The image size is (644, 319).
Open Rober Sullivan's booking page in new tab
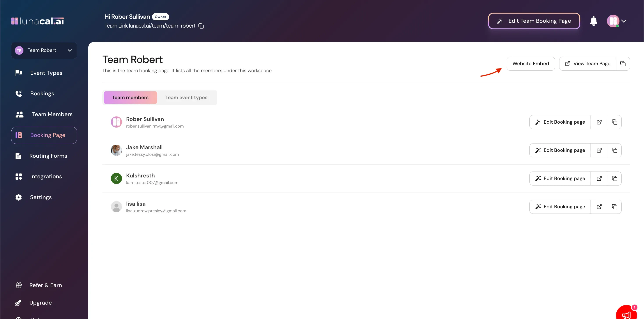[599, 122]
